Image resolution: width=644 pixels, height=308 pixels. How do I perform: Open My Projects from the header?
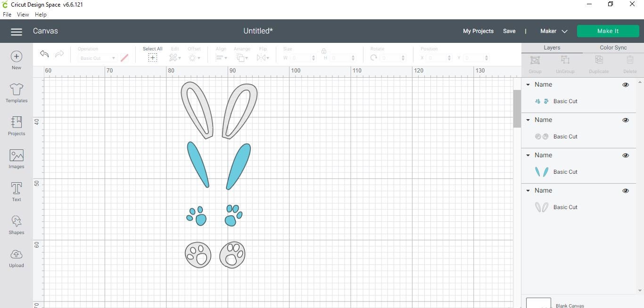click(x=478, y=31)
